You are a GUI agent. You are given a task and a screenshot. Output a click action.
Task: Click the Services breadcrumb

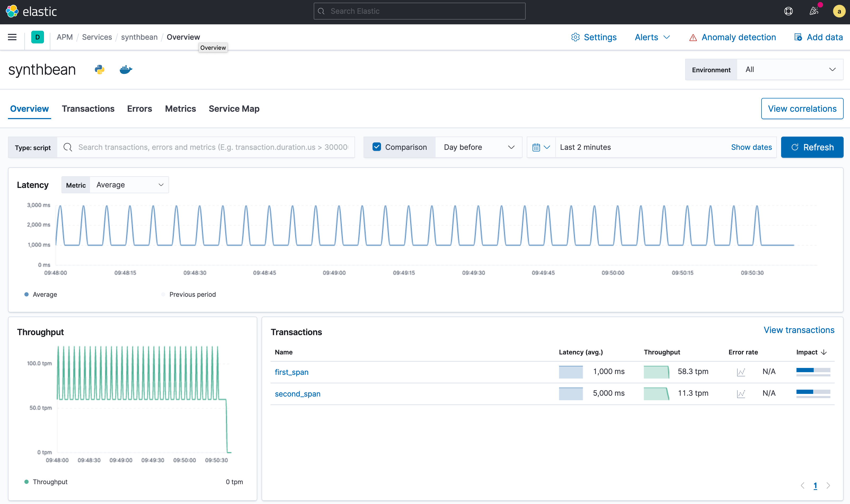click(97, 37)
